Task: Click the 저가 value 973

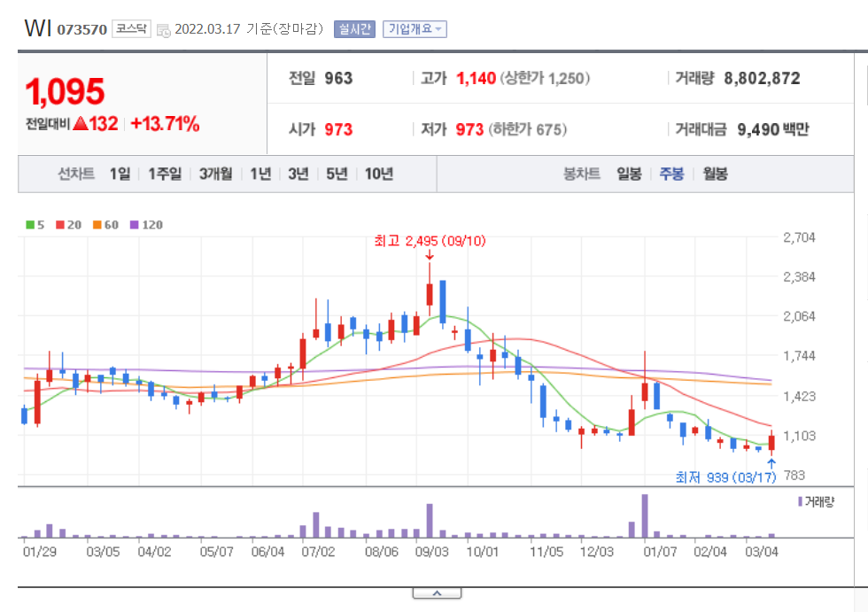Action: coord(469,129)
